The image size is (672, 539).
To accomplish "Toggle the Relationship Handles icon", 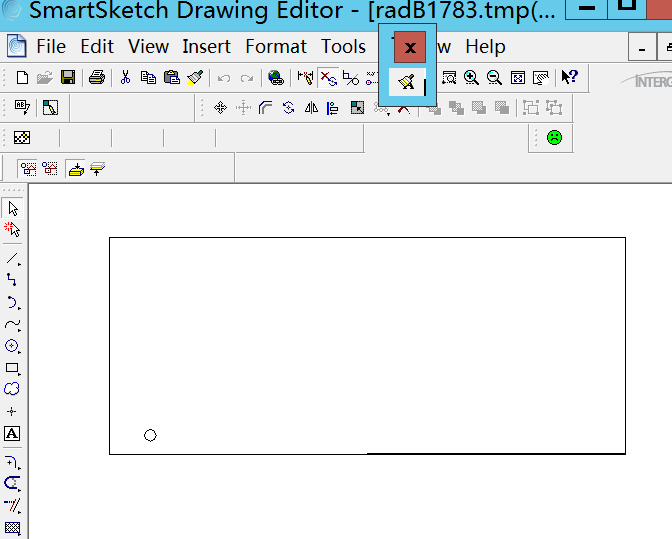I will click(351, 78).
